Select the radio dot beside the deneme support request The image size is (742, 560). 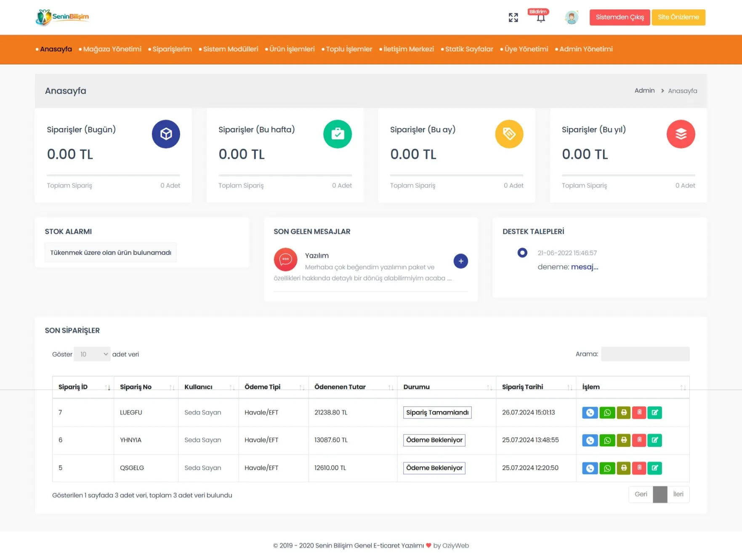pos(522,253)
